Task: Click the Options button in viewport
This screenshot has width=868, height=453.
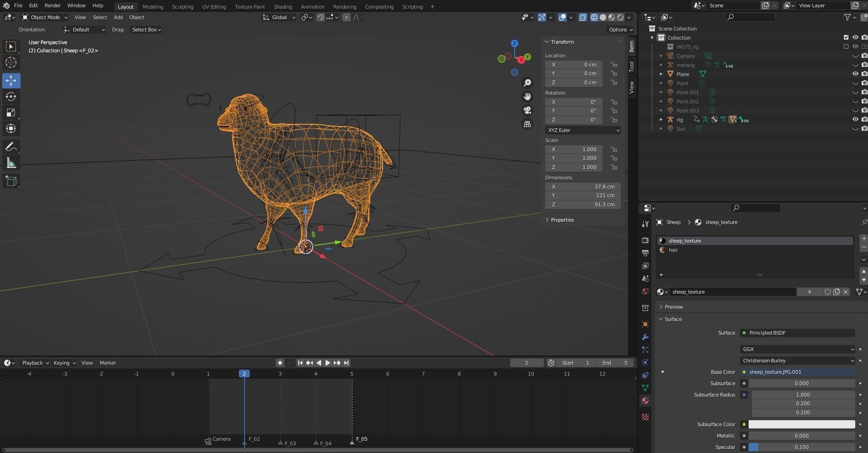Action: 620,30
